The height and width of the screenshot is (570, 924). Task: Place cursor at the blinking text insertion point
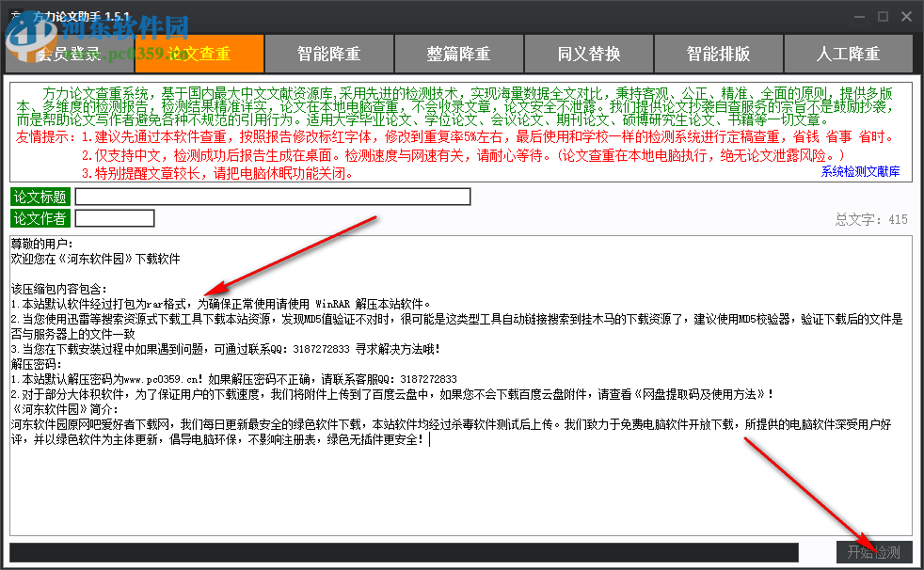(x=428, y=439)
